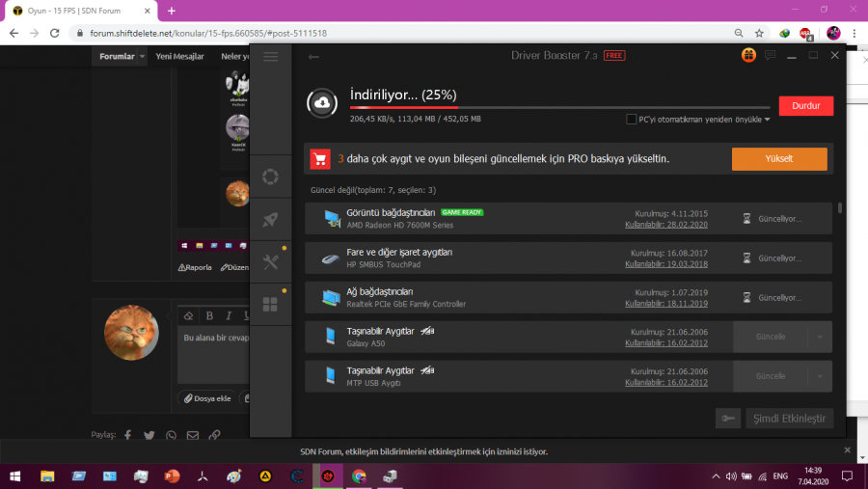Screen dimensions: 868x489
Task: Copy the share link chain icon
Action: [214, 435]
